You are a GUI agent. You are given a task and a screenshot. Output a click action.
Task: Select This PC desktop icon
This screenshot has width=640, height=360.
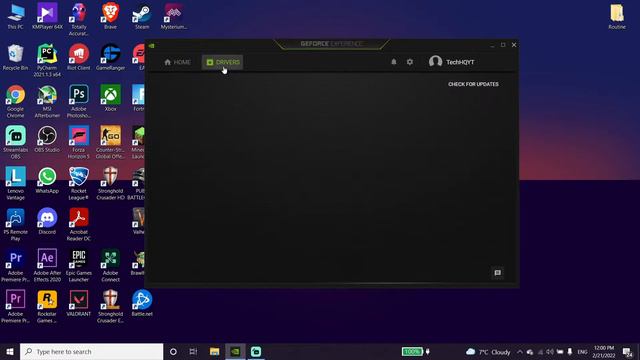pyautogui.click(x=16, y=17)
